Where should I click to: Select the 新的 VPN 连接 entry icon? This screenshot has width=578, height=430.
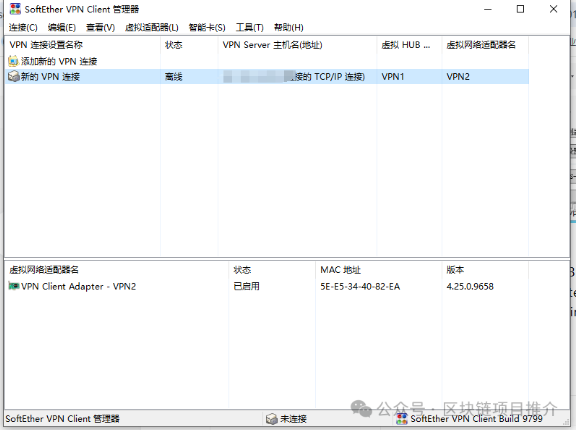pyautogui.click(x=14, y=76)
